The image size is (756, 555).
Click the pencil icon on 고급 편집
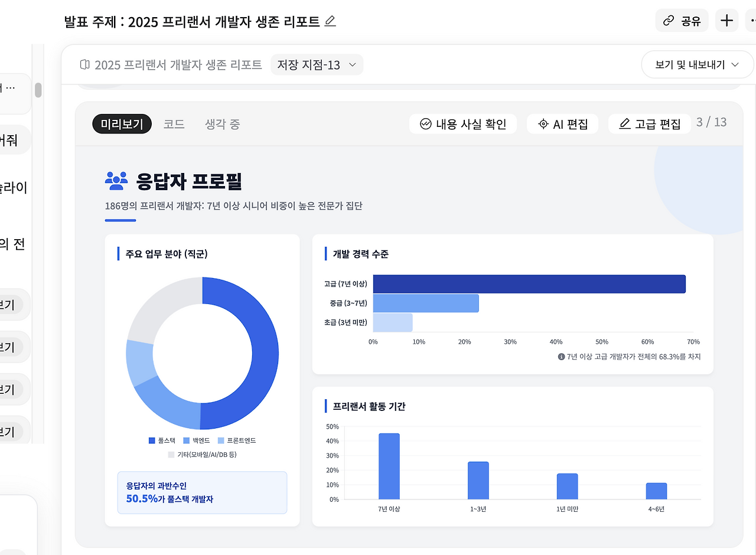point(624,124)
